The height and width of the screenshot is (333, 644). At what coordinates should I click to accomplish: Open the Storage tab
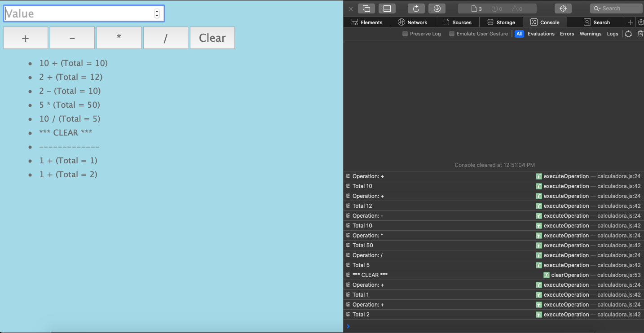point(502,22)
